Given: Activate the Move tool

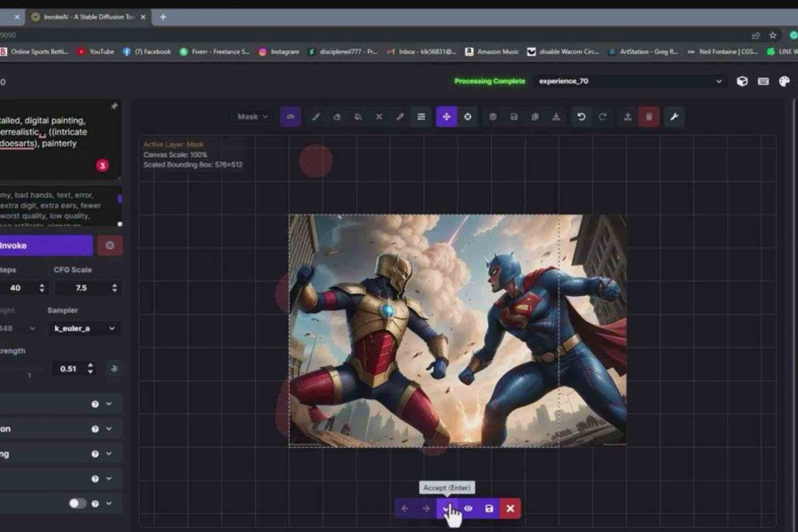Looking at the screenshot, I should click(x=446, y=116).
